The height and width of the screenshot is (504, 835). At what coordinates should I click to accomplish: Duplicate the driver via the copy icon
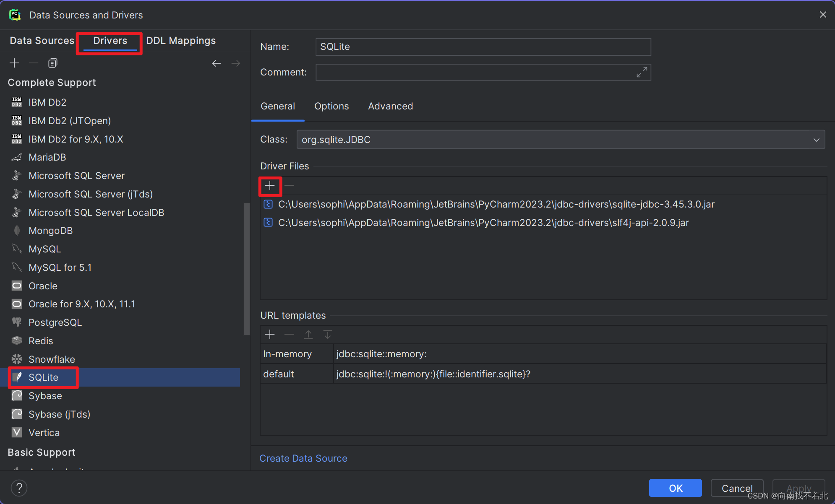[x=52, y=63]
